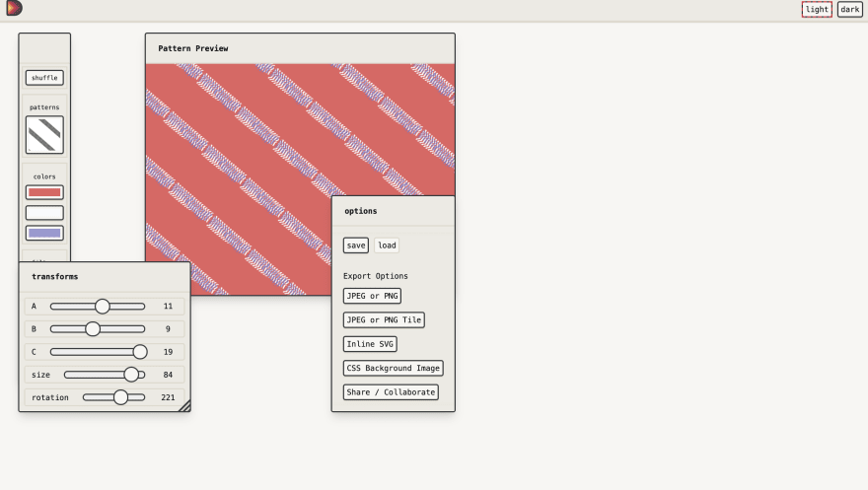868x490 pixels.
Task: Export as CSS Background Image
Action: click(393, 368)
